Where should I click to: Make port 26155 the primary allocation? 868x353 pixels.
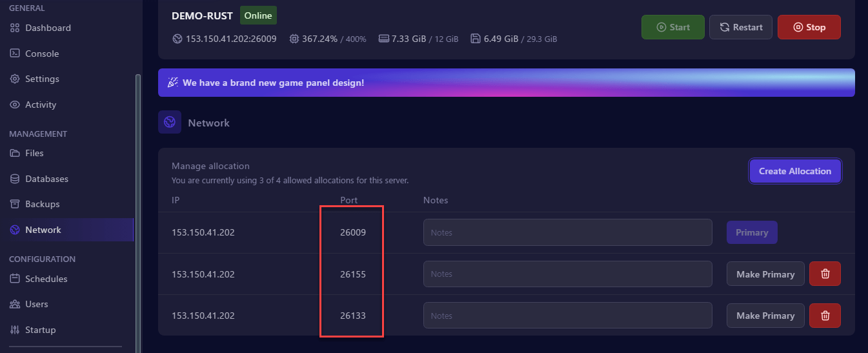click(765, 274)
